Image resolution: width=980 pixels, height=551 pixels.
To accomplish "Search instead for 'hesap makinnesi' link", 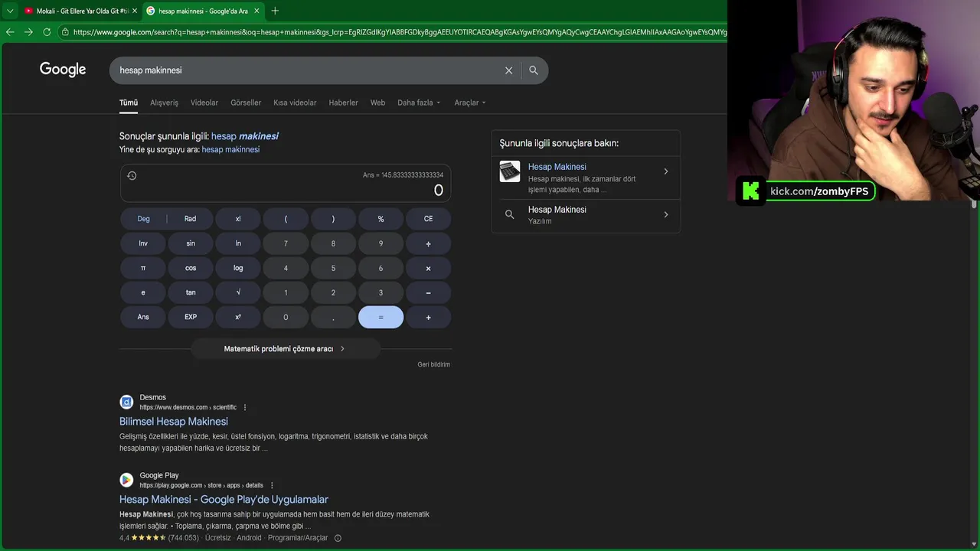I will coord(230,149).
